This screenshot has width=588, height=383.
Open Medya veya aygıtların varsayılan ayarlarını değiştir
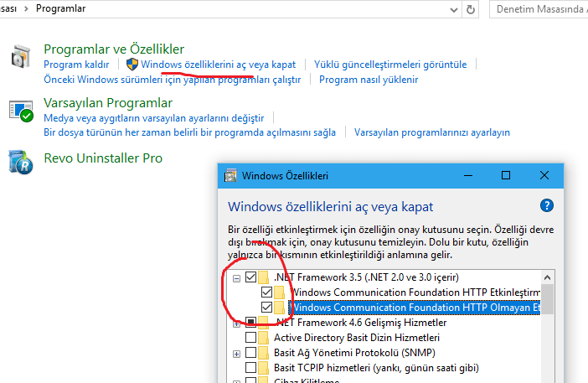tap(154, 118)
